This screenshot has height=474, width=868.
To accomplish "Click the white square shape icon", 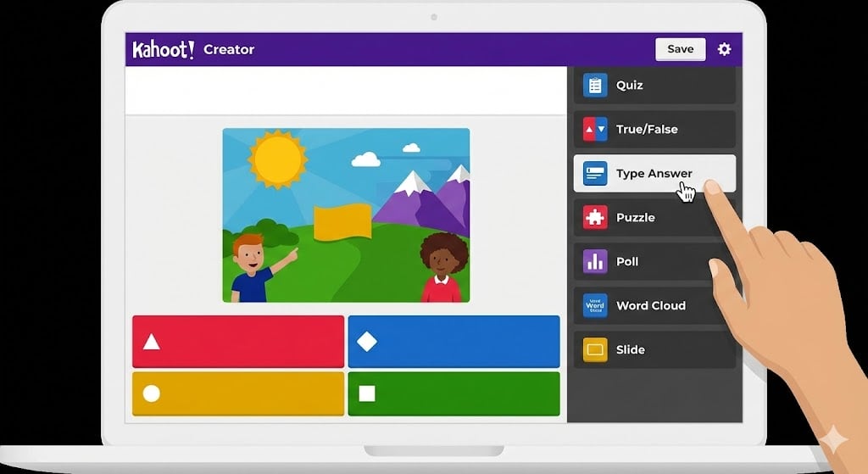I will (366, 393).
